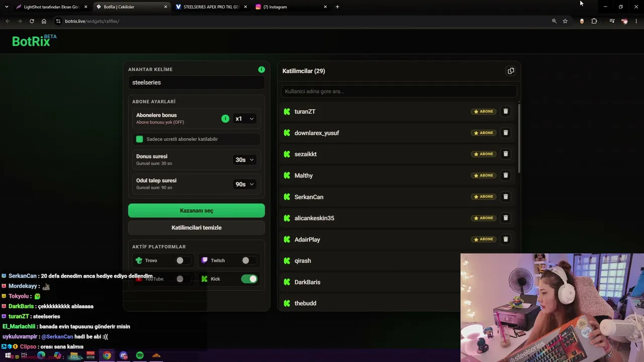Toggle the YouTube platform switch
This screenshot has height=362, width=644.
pyautogui.click(x=183, y=279)
